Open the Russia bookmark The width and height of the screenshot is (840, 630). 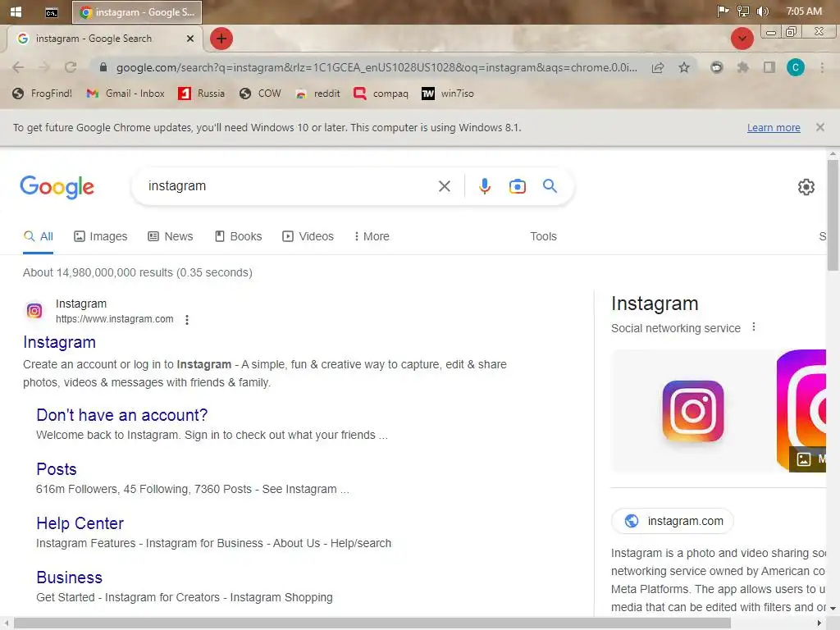pos(202,94)
